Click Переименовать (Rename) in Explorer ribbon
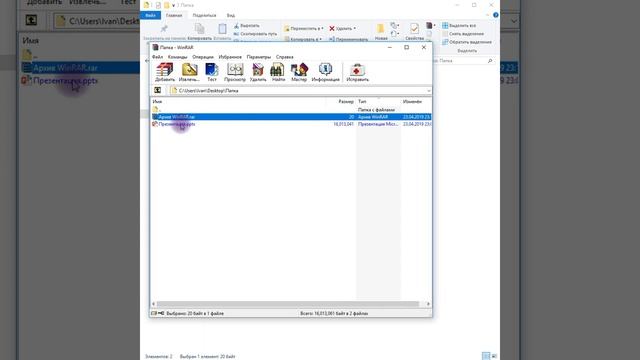 (348, 39)
